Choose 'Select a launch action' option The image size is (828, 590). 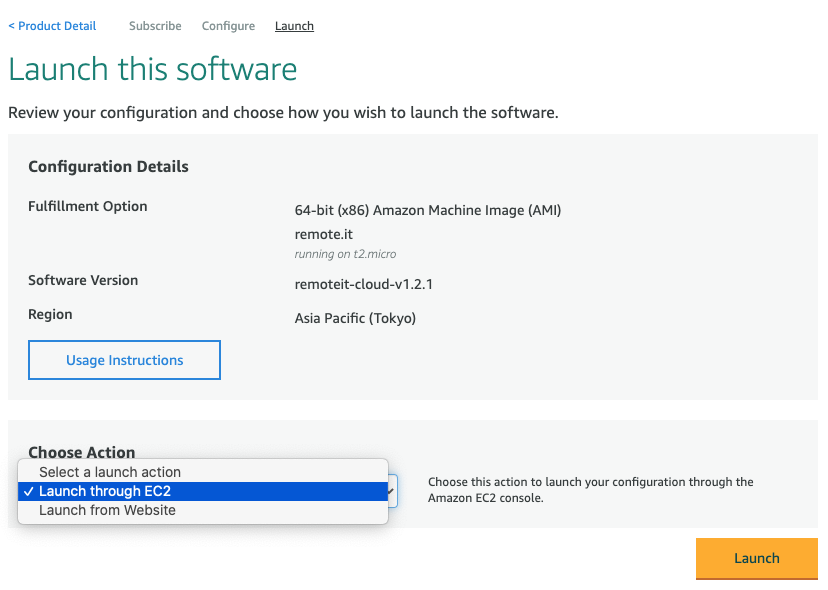click(x=203, y=472)
